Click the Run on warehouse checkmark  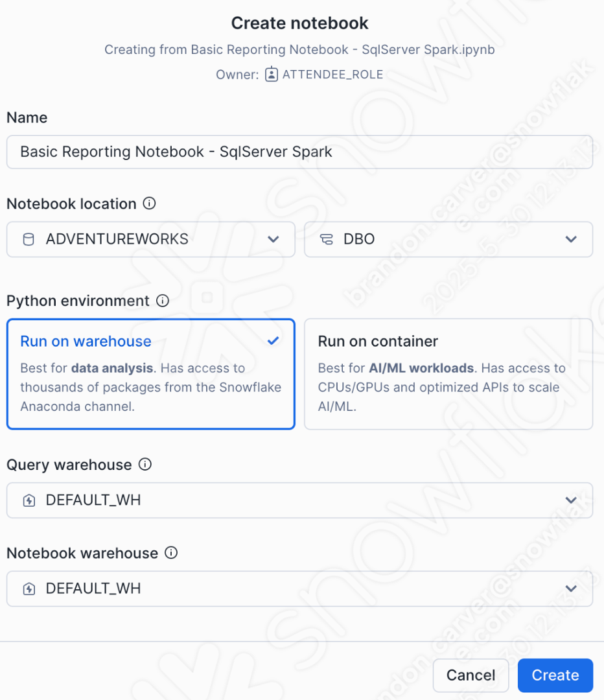[273, 341]
